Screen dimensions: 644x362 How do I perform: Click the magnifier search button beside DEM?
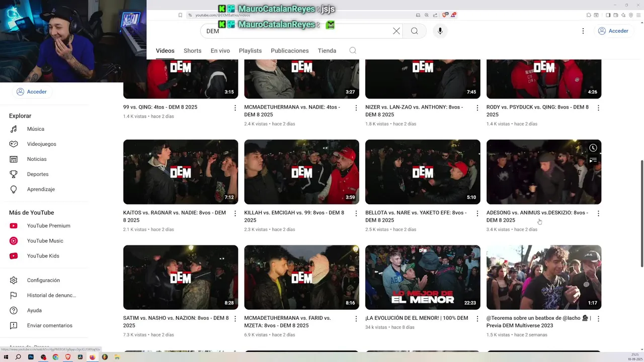[415, 31]
